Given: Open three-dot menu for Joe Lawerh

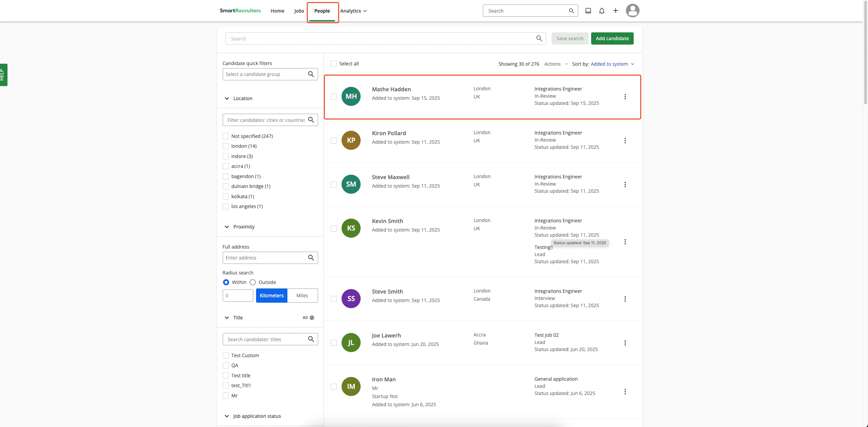Looking at the screenshot, I should (x=625, y=343).
